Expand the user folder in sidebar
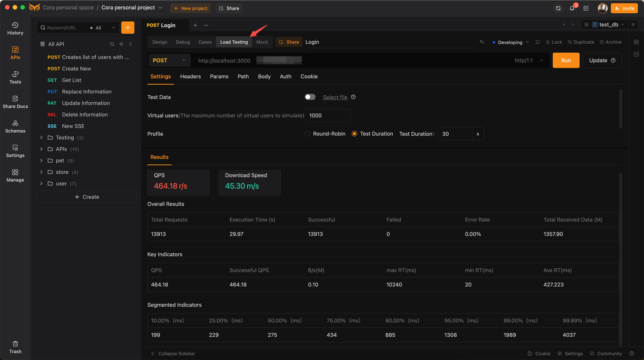This screenshot has height=360, width=644. tap(42, 183)
